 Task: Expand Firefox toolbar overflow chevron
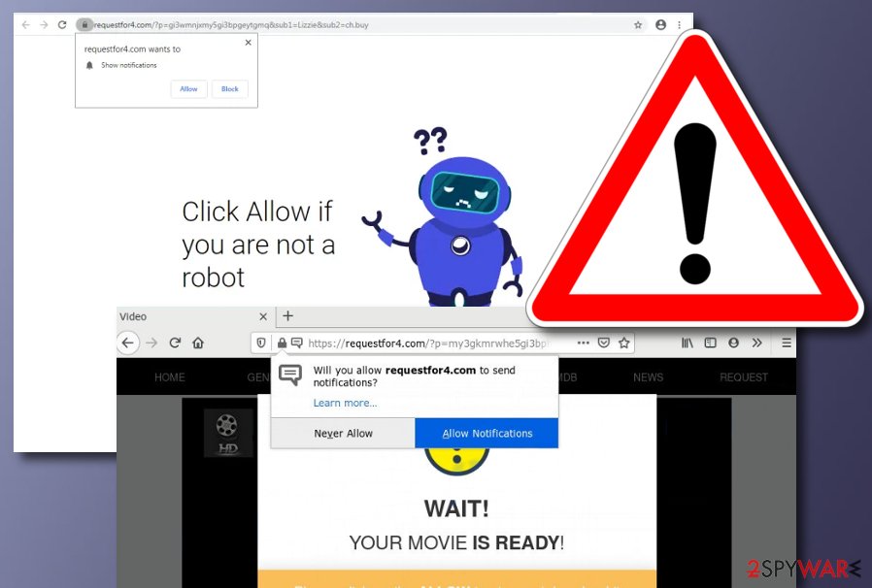point(756,343)
